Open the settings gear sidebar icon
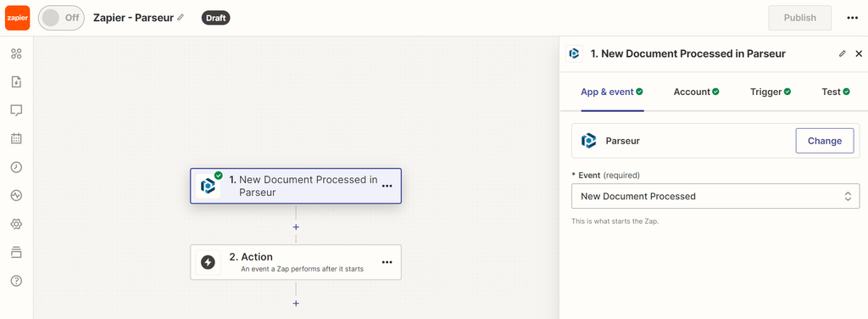 16,224
